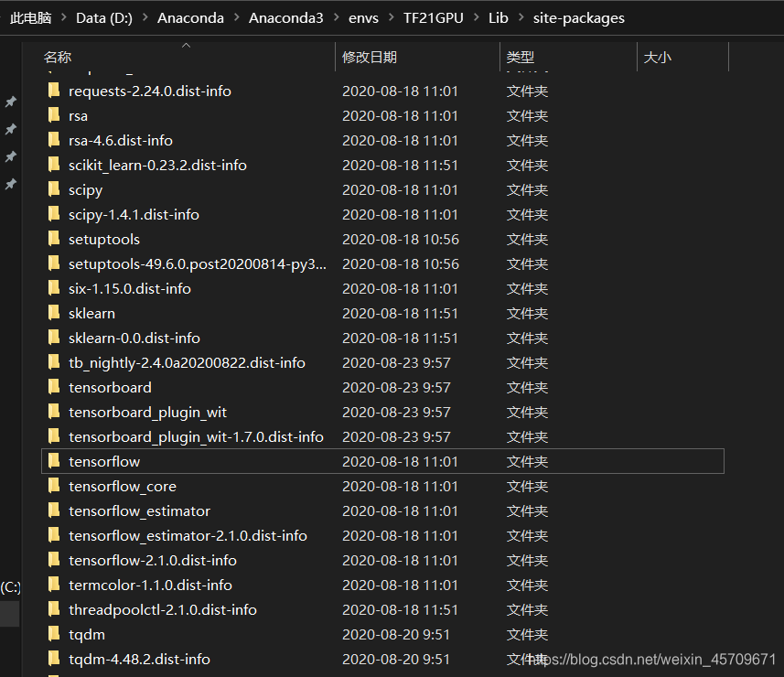The height and width of the screenshot is (677, 784).
Task: Click the date of threadpoolctl-2.1.0.dist-info row
Action: 400,609
